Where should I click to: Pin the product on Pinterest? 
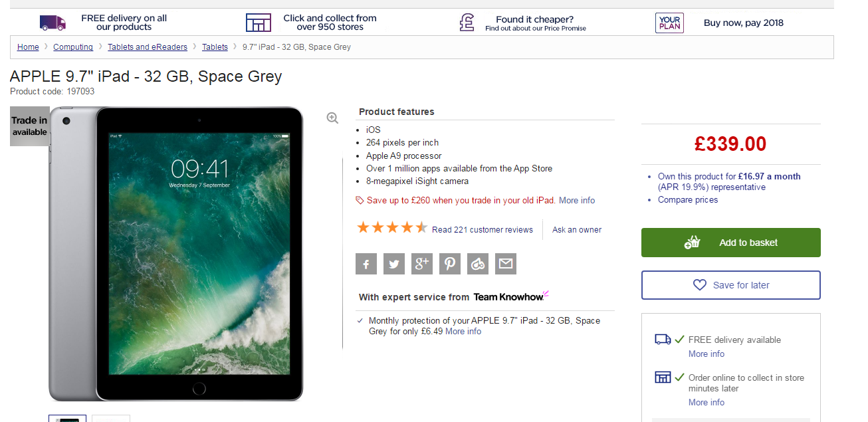point(450,264)
